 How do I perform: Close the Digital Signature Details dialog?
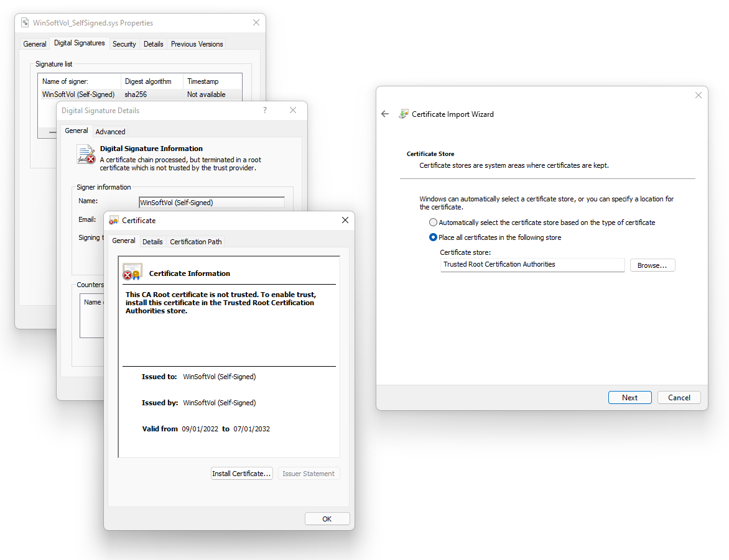(x=293, y=110)
